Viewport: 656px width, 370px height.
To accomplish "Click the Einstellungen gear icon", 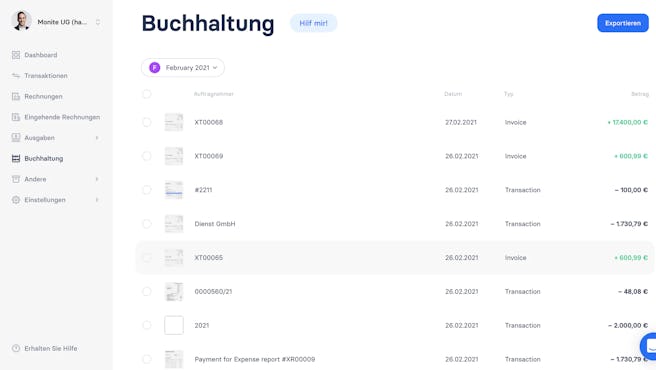I will tap(16, 200).
